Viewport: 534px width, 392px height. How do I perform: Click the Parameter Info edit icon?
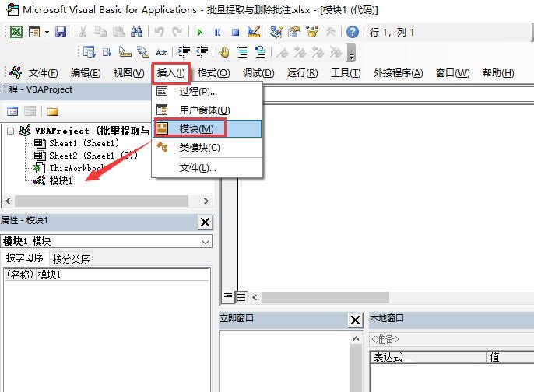[x=143, y=52]
